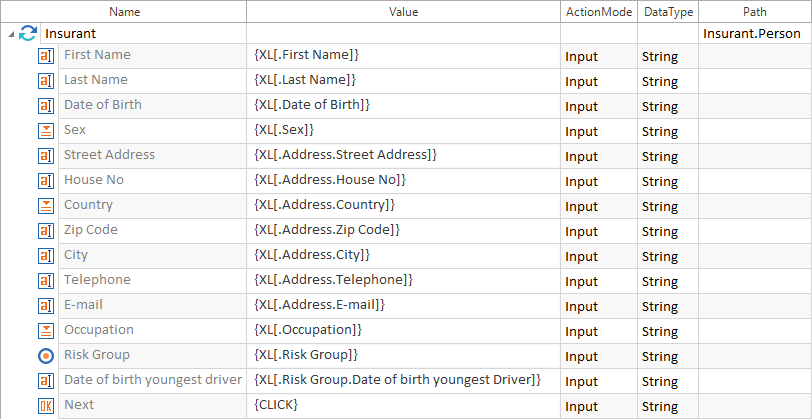Click the ActionMode column header
The image size is (812, 419).
(x=598, y=11)
